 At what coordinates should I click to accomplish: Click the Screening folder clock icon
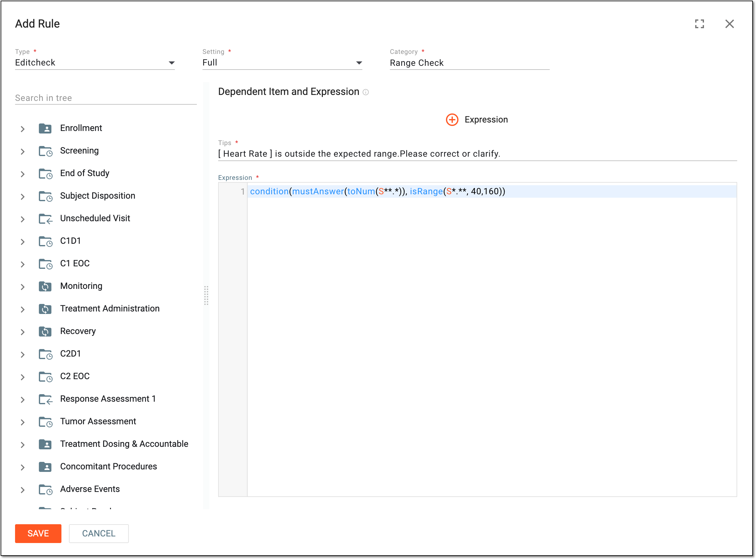(45, 151)
